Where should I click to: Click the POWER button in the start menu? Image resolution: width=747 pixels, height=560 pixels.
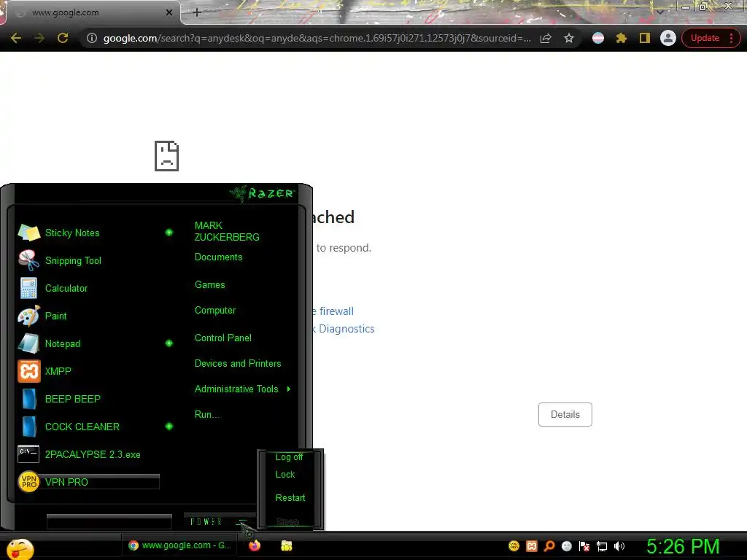pos(206,522)
